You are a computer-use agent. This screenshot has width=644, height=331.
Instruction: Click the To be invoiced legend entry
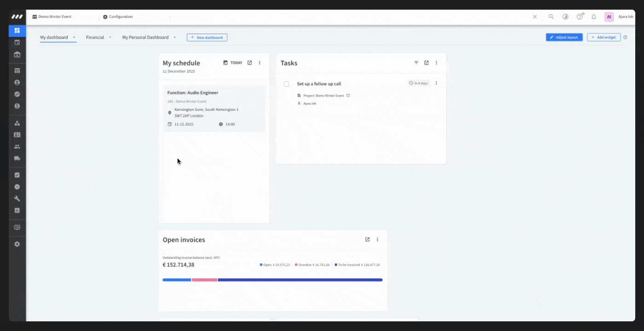(x=357, y=265)
